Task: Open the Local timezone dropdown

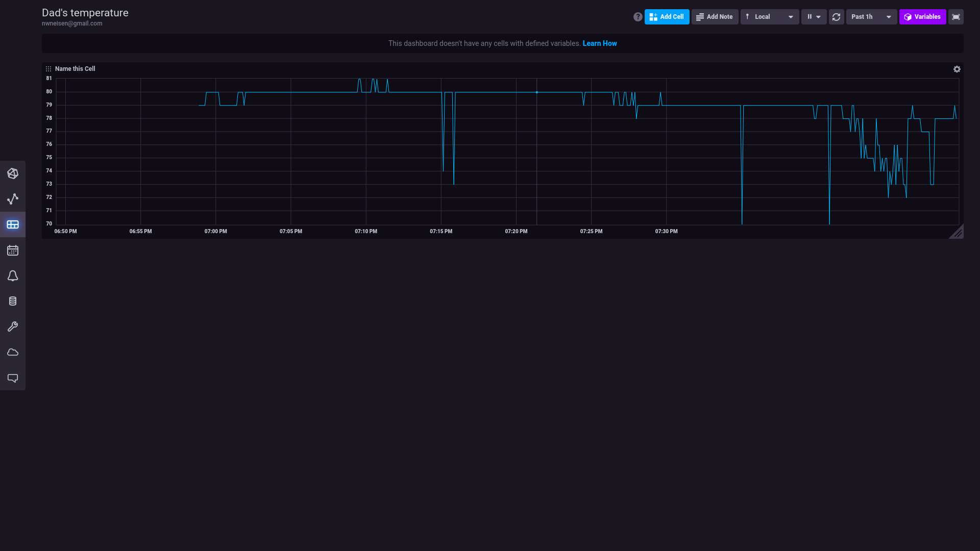Action: click(x=770, y=17)
